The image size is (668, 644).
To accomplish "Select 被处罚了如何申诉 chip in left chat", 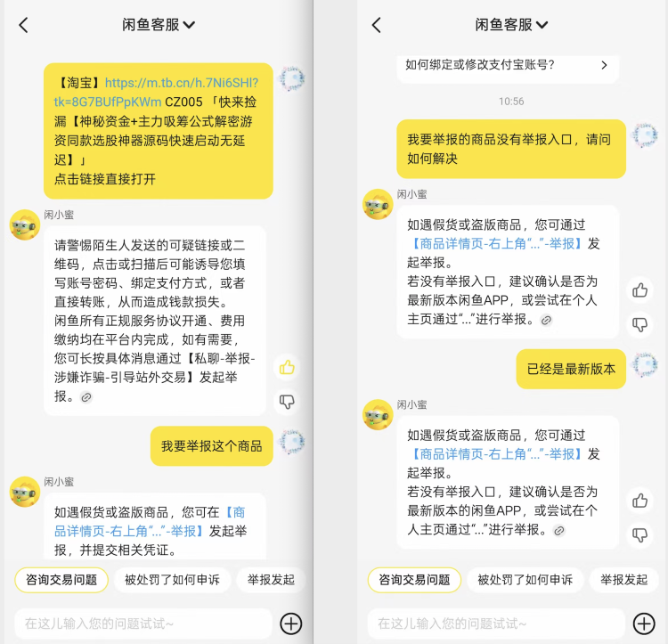I will tap(172, 580).
